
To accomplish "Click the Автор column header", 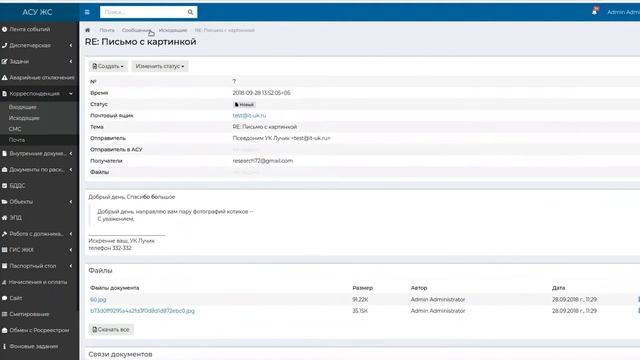I will tap(419, 288).
